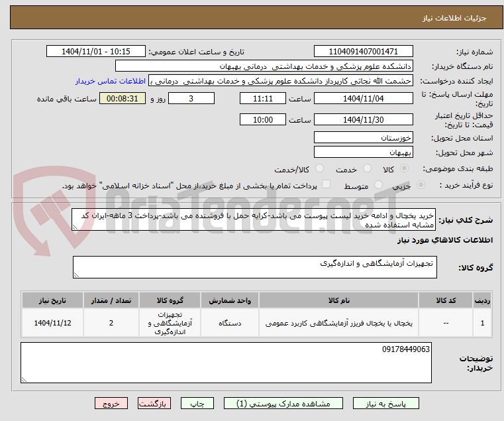Click the گروه کالا column header
504x421 pixels.
[x=170, y=300]
